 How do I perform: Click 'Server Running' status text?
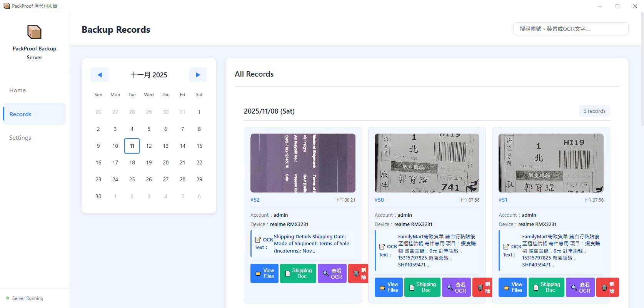click(x=28, y=298)
